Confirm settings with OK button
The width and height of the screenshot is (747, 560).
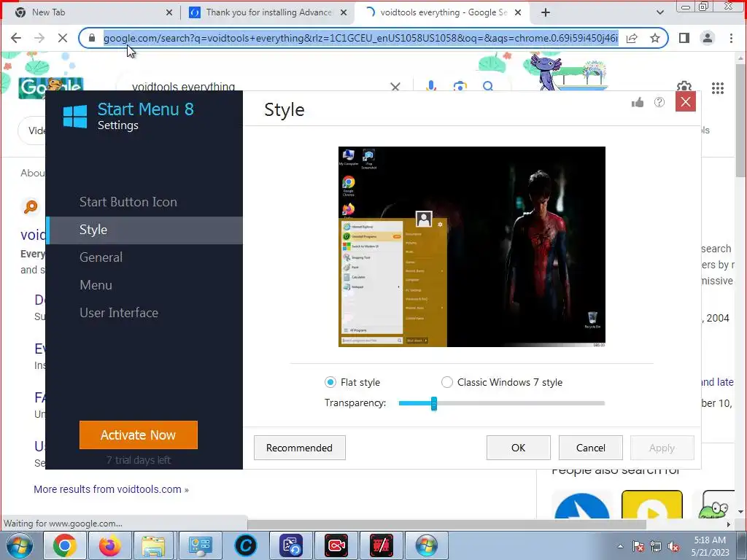pyautogui.click(x=519, y=448)
